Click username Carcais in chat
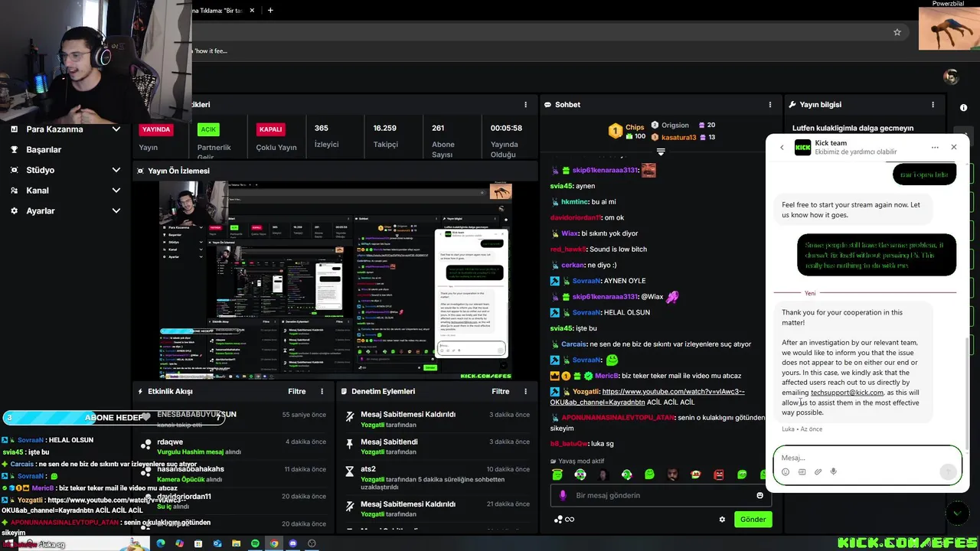The height and width of the screenshot is (551, 980). pos(573,344)
